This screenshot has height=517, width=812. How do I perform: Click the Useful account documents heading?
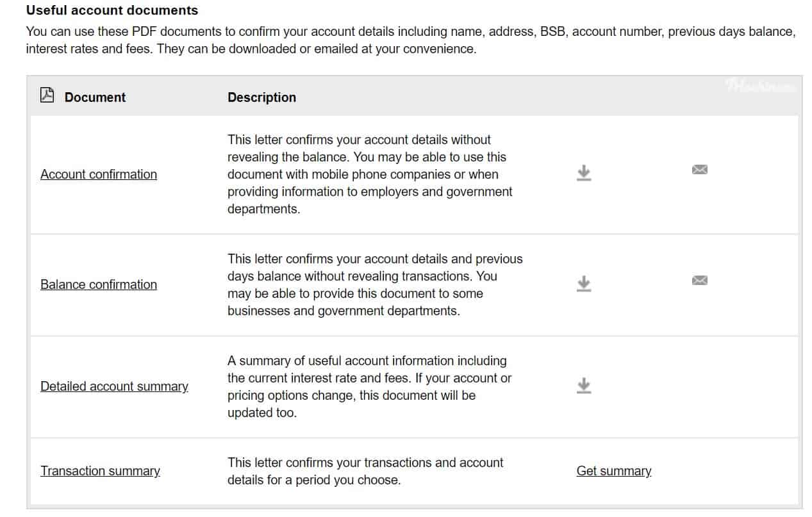coord(112,10)
